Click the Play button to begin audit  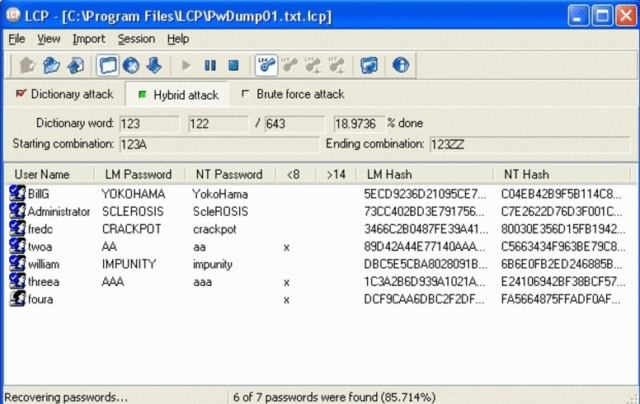point(186,65)
